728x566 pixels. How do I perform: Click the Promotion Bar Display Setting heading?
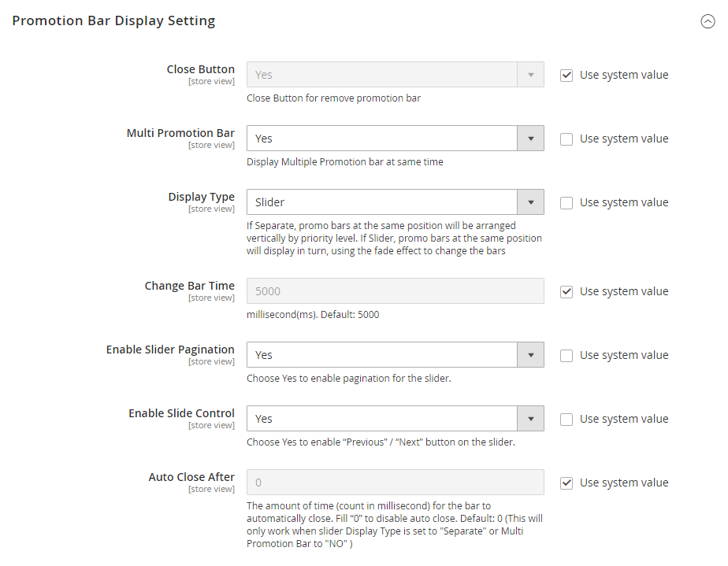click(x=113, y=21)
